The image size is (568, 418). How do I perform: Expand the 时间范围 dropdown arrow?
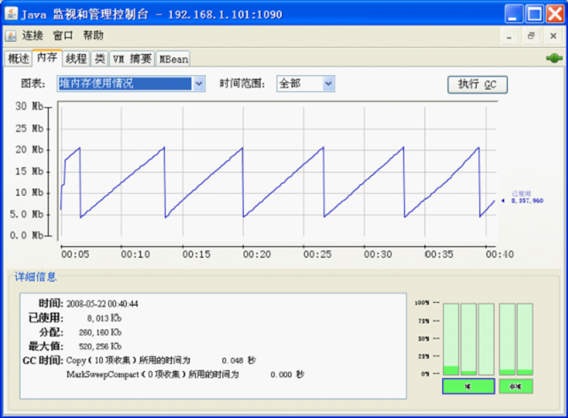[x=328, y=84]
